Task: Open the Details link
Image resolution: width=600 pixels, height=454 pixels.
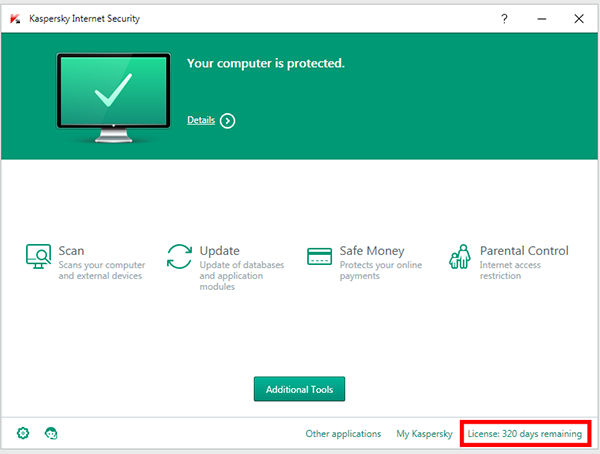Action: [201, 121]
